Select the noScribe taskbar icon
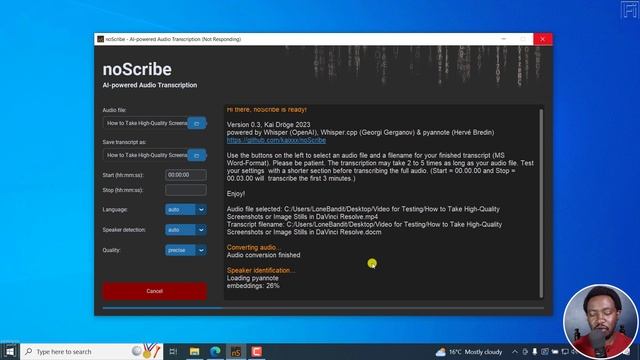640x360 pixels. (x=236, y=351)
